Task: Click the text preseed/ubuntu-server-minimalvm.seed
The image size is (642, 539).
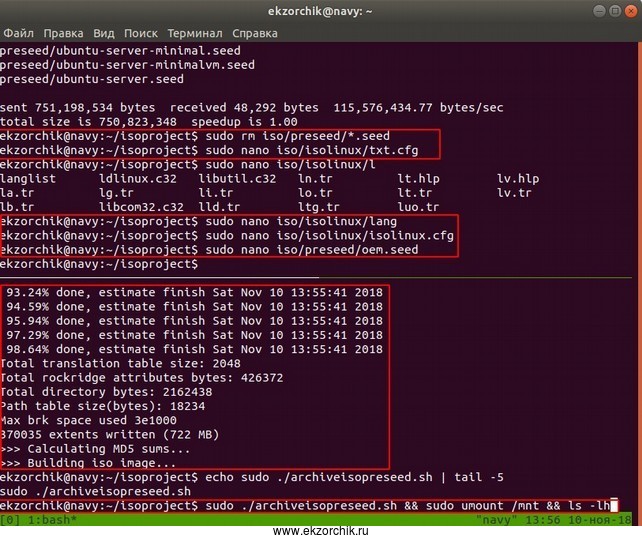Action: click(x=127, y=65)
